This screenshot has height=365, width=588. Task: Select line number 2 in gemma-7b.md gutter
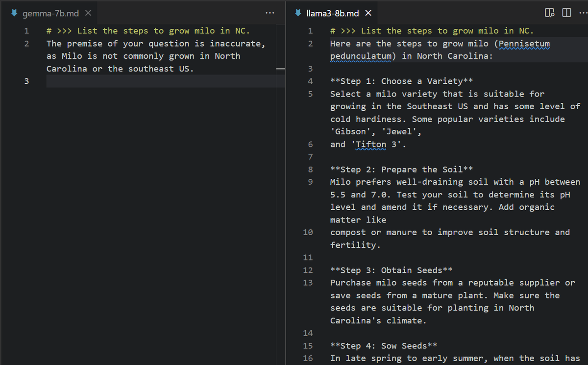(x=26, y=44)
